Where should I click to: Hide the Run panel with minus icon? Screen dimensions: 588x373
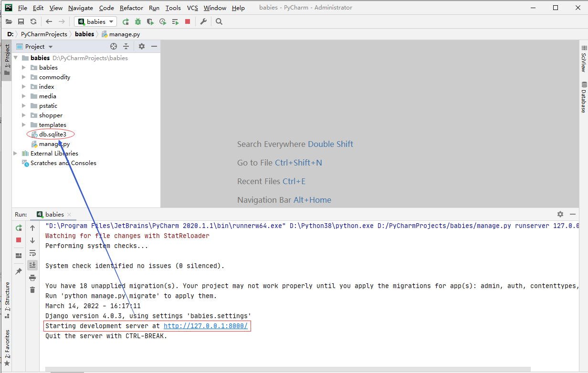point(573,214)
